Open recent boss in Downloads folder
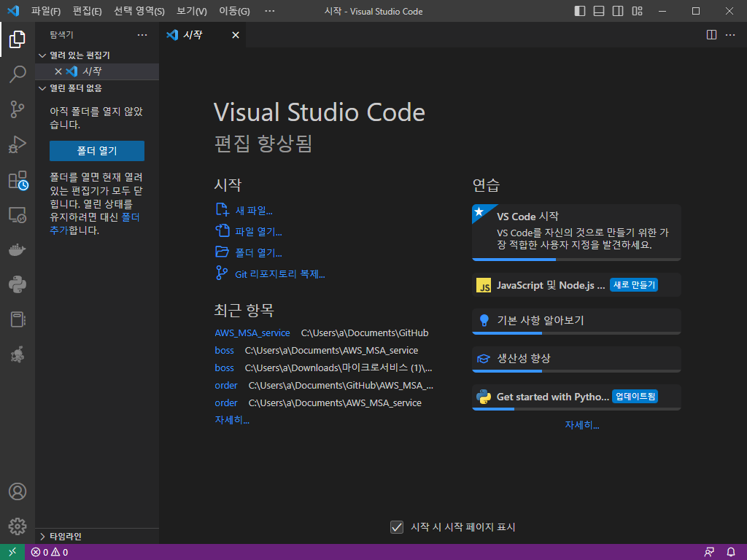 coord(225,368)
